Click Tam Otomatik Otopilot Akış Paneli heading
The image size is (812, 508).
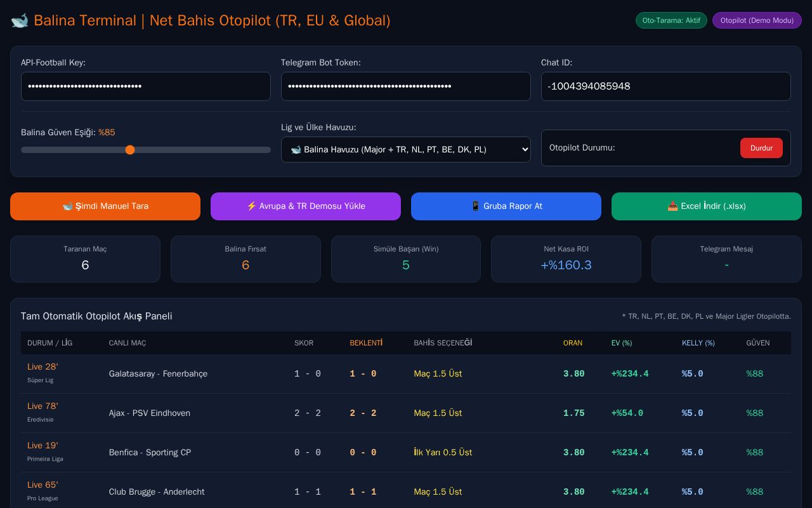coord(96,316)
